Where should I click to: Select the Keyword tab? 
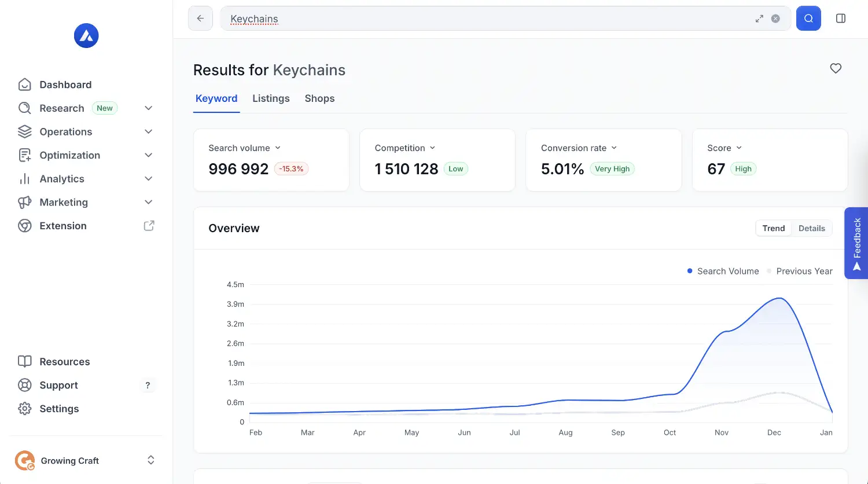216,98
